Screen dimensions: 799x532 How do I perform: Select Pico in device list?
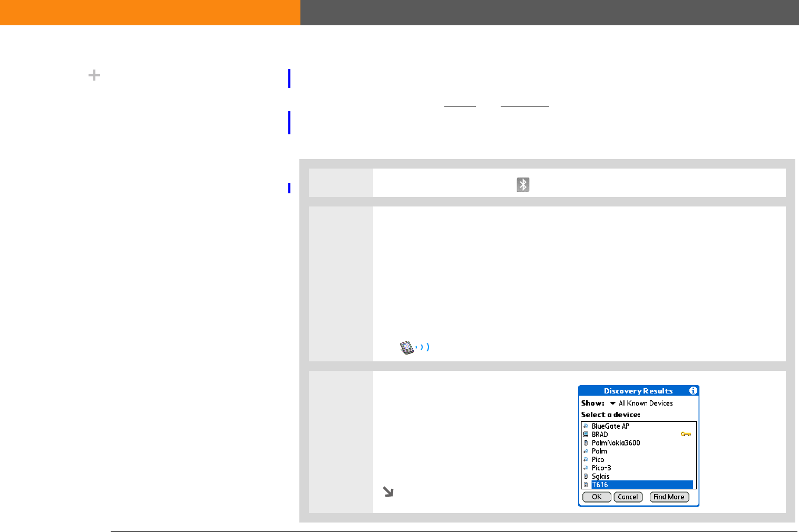click(598, 460)
